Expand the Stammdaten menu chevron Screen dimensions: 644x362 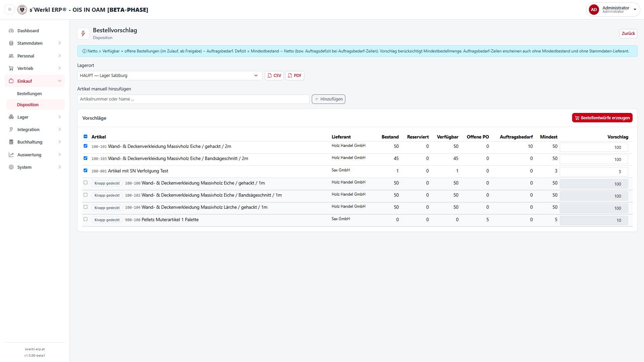[59, 43]
